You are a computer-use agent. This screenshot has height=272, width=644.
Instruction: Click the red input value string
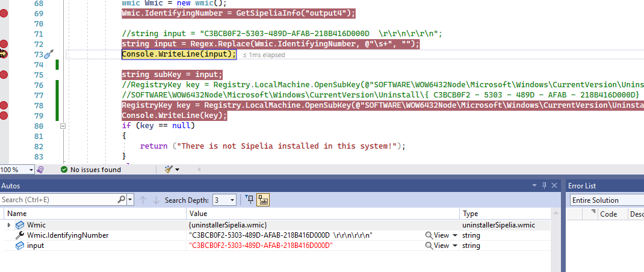click(260, 246)
